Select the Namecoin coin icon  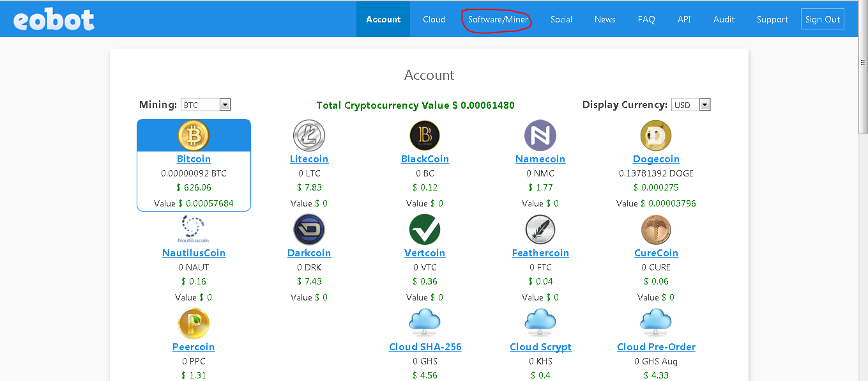[540, 136]
